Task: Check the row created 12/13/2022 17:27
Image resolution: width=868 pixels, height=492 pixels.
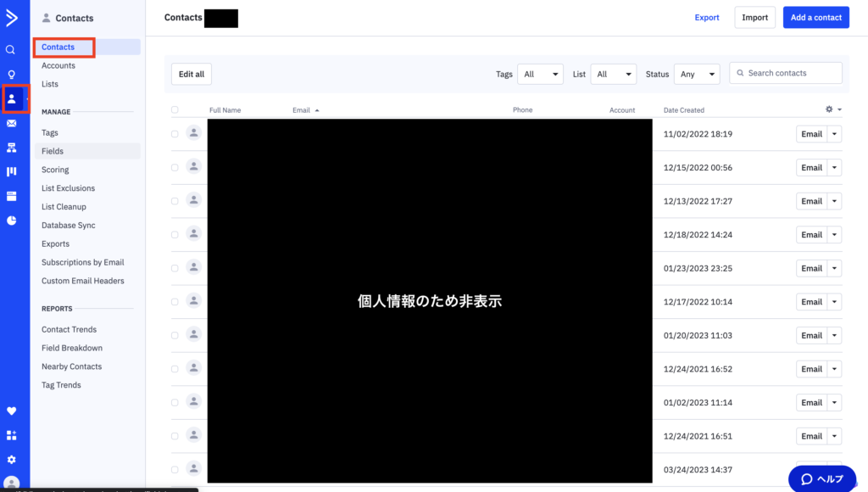Action: point(175,201)
